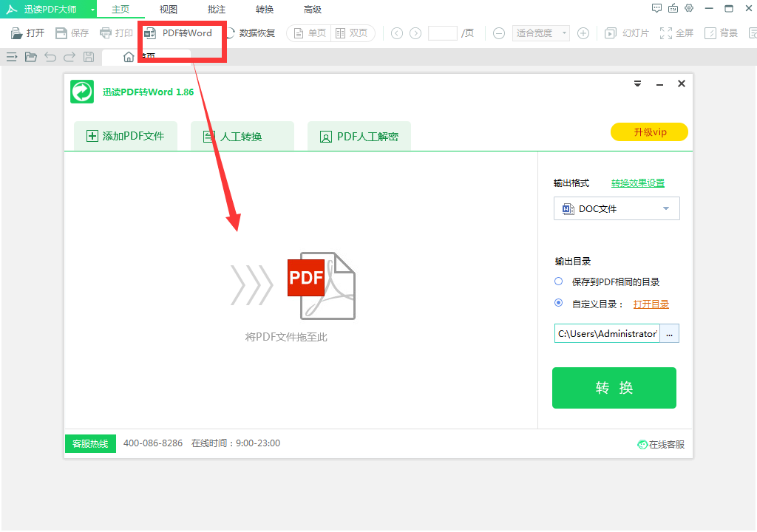Launch the PDF转Word tool from toolbar
Screen dimensions: 757x532
pyautogui.click(x=179, y=33)
